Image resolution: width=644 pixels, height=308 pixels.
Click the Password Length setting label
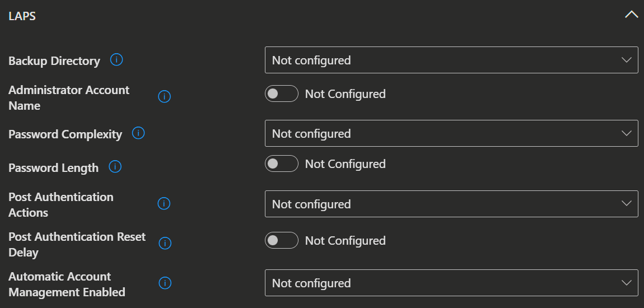(53, 168)
